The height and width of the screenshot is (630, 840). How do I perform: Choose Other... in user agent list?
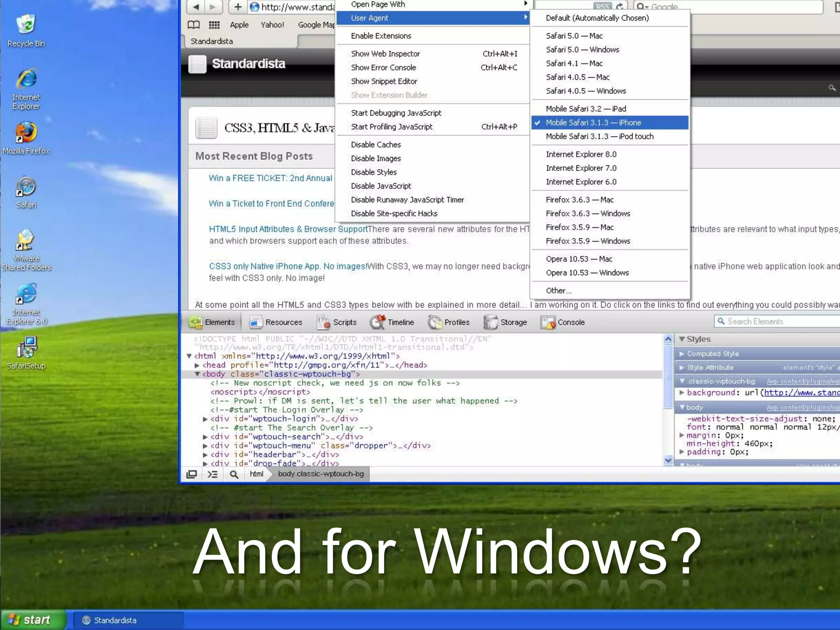pyautogui.click(x=610, y=291)
